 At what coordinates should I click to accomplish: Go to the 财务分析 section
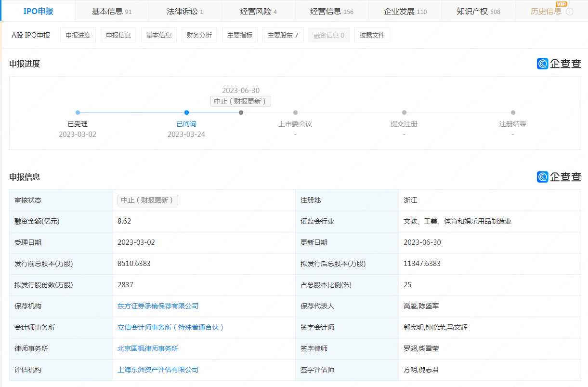(199, 35)
